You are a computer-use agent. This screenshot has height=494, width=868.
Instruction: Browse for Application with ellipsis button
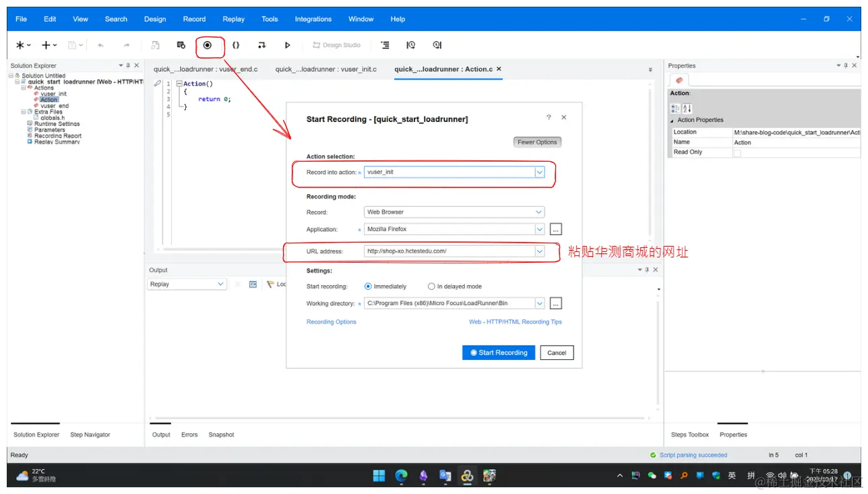click(556, 229)
